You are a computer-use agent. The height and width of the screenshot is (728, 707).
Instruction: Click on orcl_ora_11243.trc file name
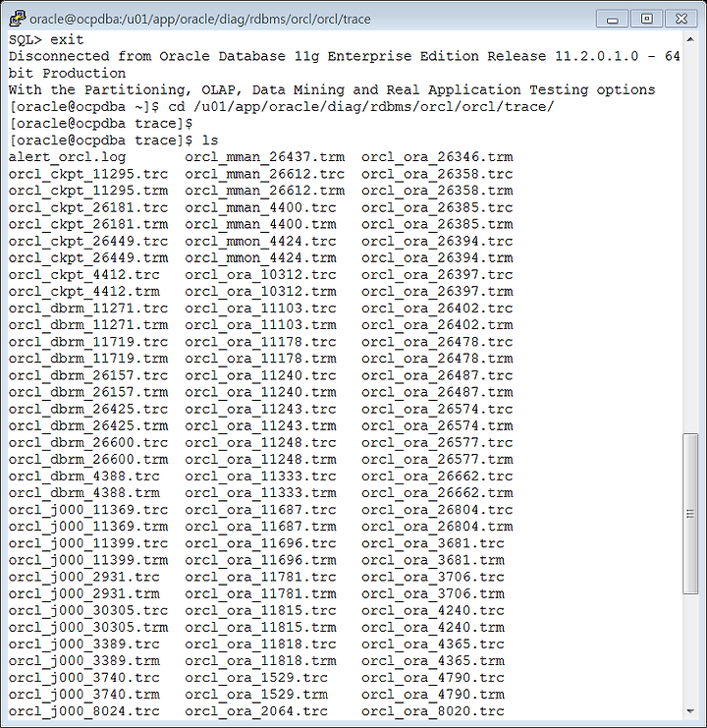[x=261, y=409]
